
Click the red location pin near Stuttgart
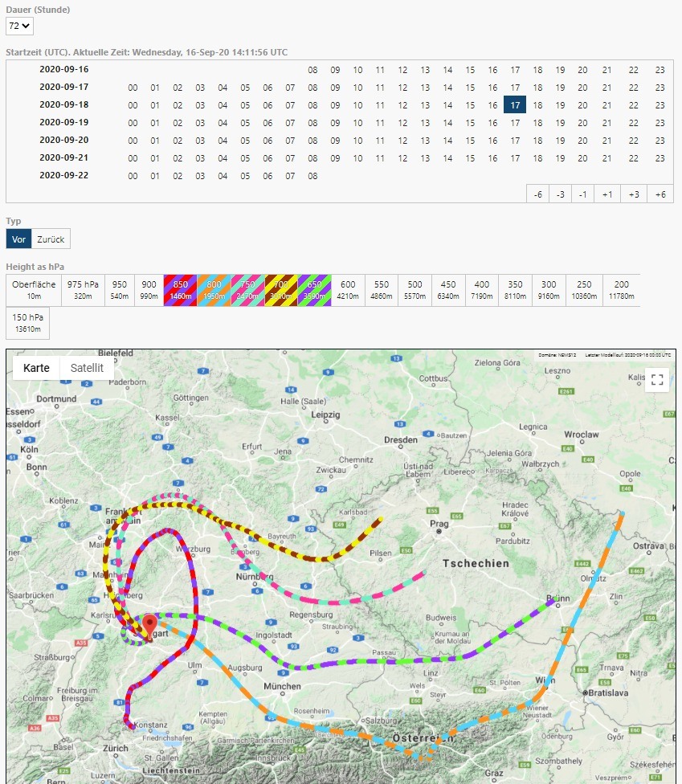click(150, 626)
